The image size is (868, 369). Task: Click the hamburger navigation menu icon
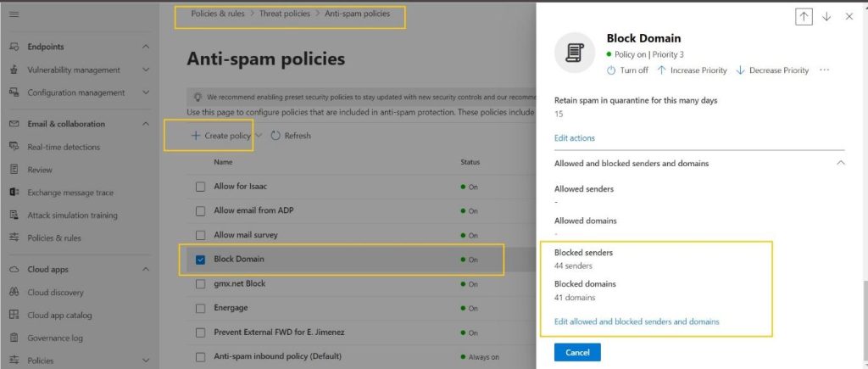(14, 15)
